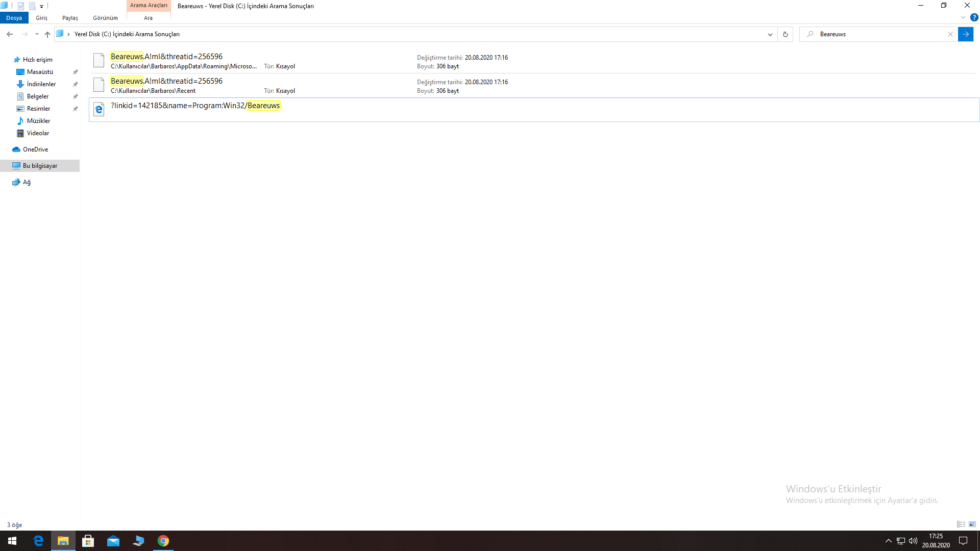Viewport: 980px width, 551px height.
Task: Open the help question mark icon
Action: tap(974, 17)
